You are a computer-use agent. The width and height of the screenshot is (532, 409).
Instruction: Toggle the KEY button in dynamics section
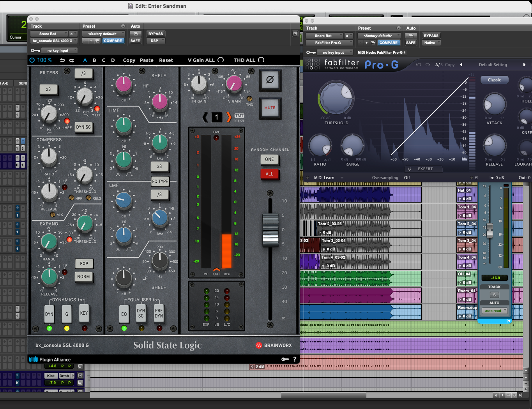[x=84, y=313]
